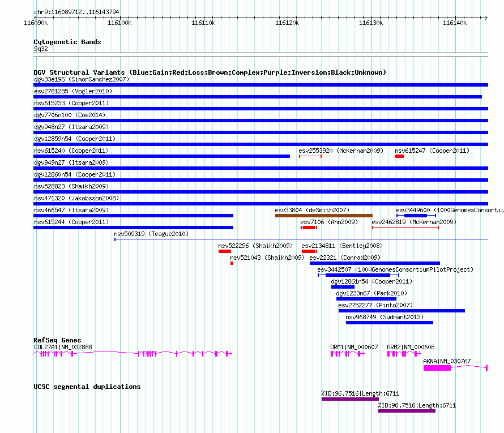Select the nsv528823 (Shaikh2009) label
This screenshot has width=504, height=433.
71,186
